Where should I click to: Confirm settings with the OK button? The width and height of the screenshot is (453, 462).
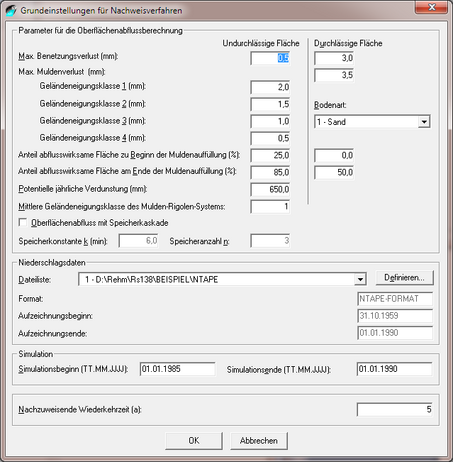(x=194, y=441)
